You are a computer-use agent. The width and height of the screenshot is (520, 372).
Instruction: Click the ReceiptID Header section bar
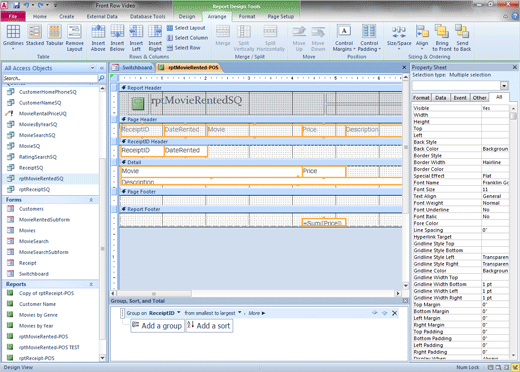[x=261, y=141]
